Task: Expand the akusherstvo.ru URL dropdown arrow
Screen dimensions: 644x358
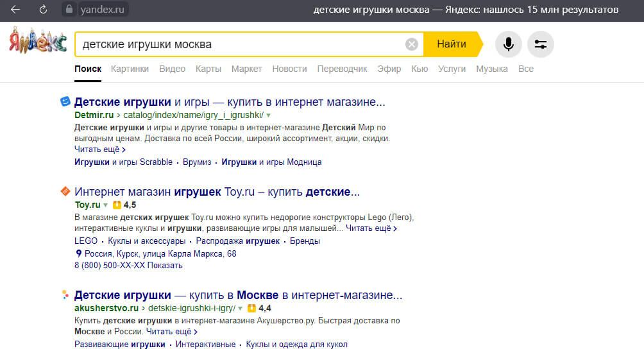Action: click(241, 308)
